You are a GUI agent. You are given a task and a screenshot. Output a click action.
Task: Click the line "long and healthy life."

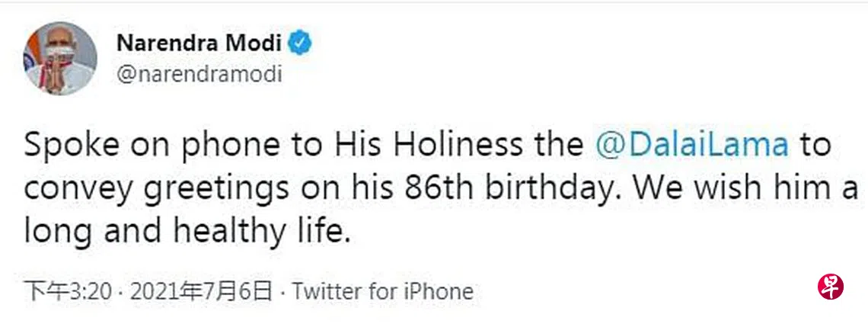(187, 230)
